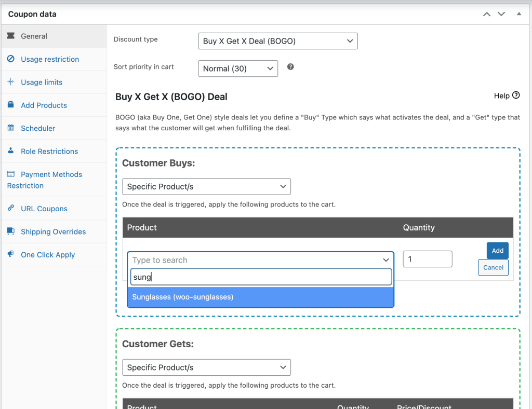Click the Scheduler calendar icon

[x=11, y=128]
